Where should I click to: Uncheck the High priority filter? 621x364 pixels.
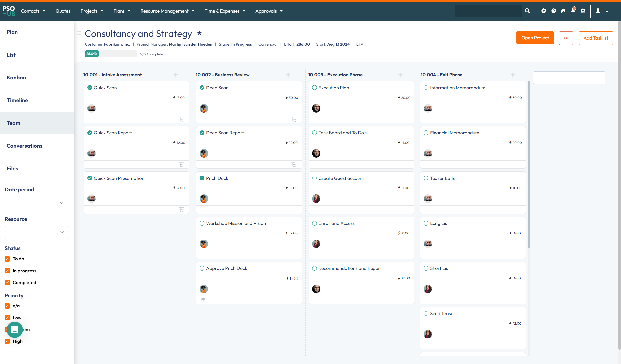coord(7,341)
